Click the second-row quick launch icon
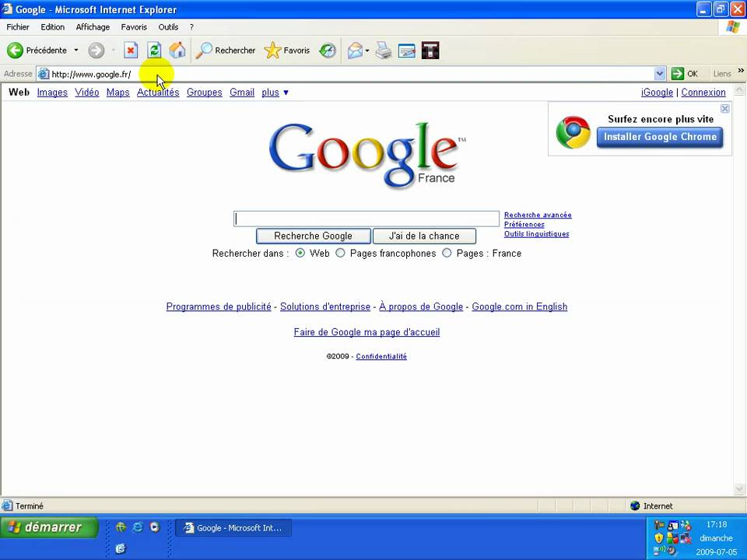This screenshot has width=747, height=560. click(x=121, y=548)
